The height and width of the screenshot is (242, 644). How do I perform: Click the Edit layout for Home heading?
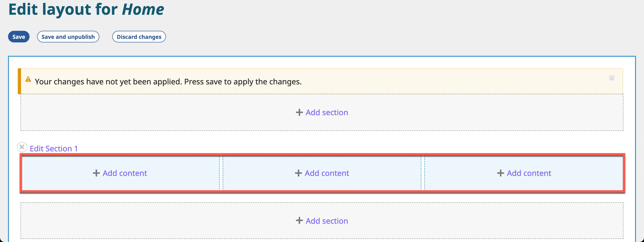point(86,9)
